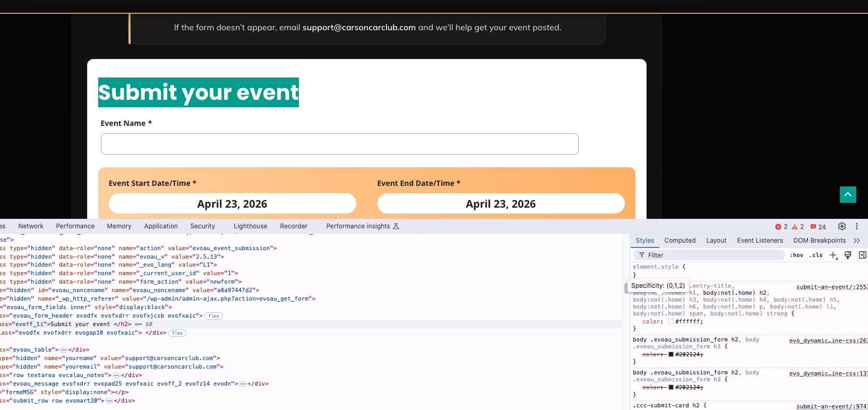Show more Styles pane tabs chevron
Screen dimensions: 868x410
pos(856,241)
